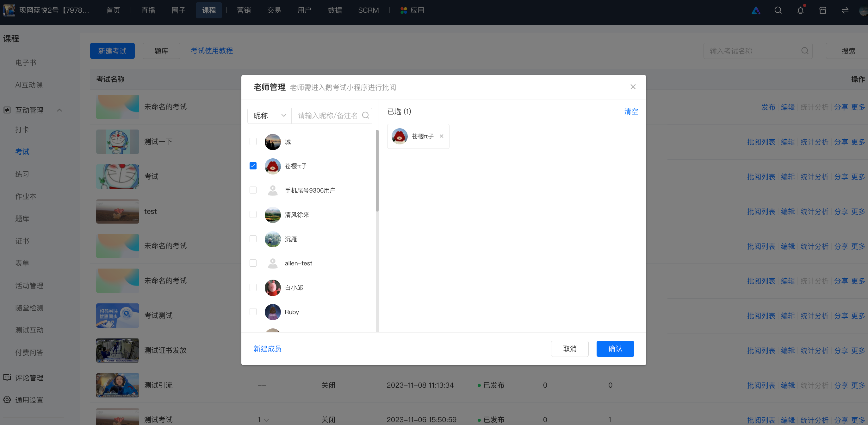
Task: Open 更多 menu for test row
Action: click(858, 212)
